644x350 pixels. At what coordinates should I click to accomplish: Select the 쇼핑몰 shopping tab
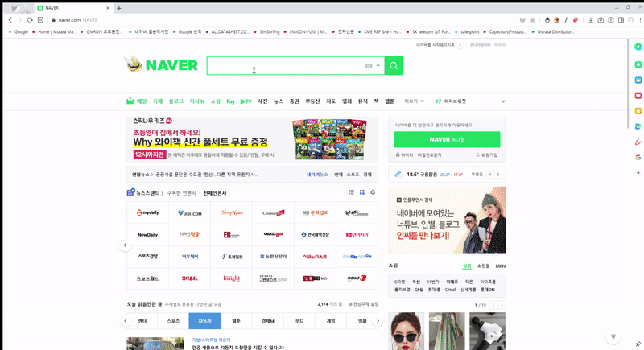click(x=484, y=266)
